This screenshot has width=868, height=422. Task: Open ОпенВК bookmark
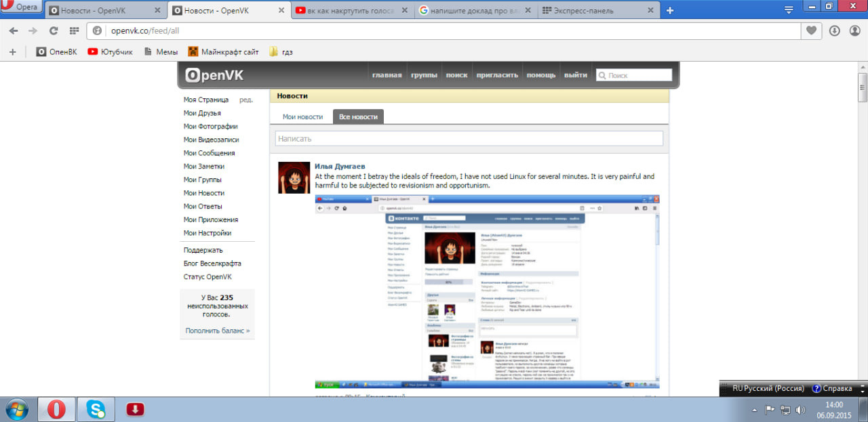[x=56, y=51]
